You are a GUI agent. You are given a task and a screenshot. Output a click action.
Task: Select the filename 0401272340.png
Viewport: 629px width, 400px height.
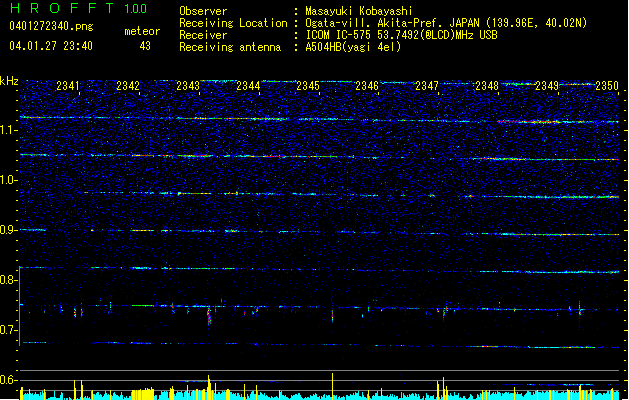tap(51, 27)
